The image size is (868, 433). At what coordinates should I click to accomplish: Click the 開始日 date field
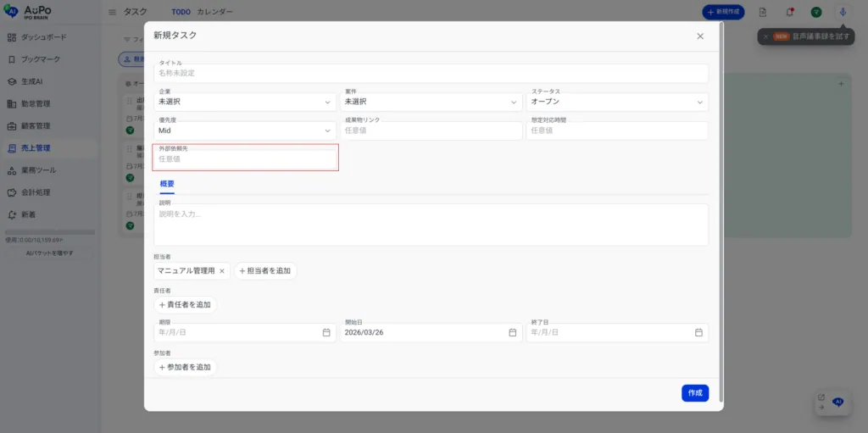click(x=431, y=332)
